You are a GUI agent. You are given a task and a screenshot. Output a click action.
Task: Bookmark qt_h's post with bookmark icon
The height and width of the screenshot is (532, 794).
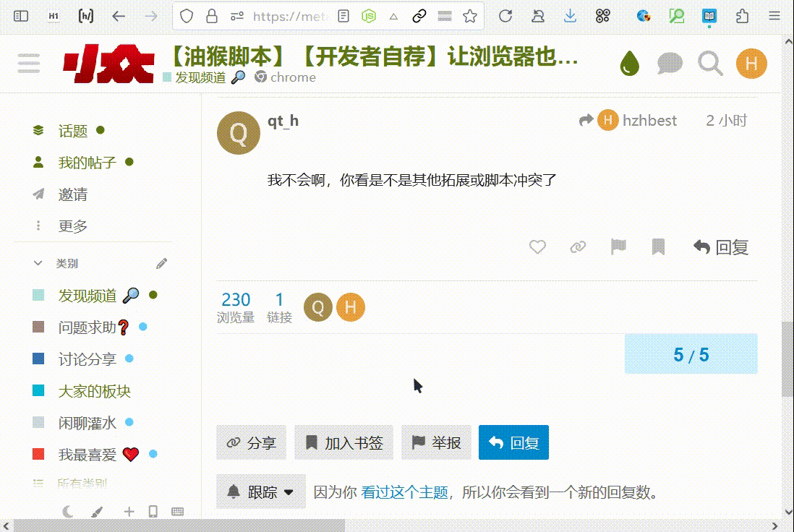point(658,247)
